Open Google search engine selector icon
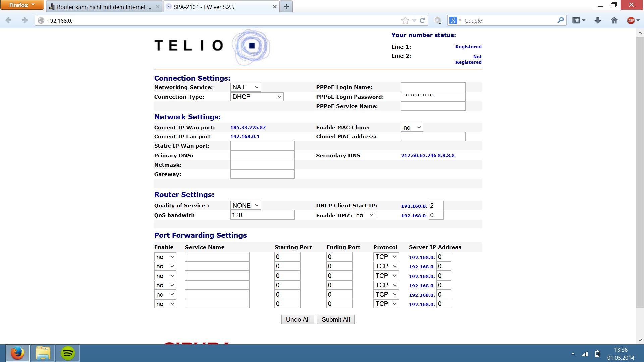The height and width of the screenshot is (362, 644). 455,20
